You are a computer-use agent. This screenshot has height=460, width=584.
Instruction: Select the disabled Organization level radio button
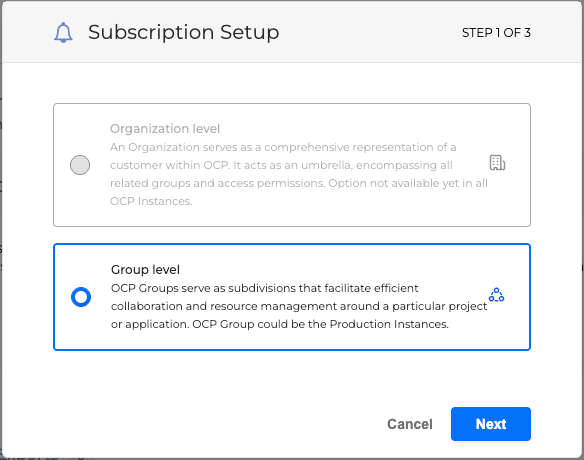coord(80,165)
